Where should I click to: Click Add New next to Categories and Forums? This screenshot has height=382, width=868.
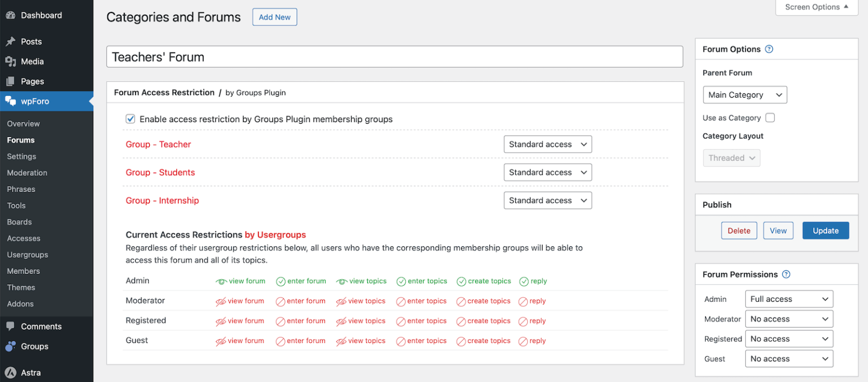tap(274, 17)
